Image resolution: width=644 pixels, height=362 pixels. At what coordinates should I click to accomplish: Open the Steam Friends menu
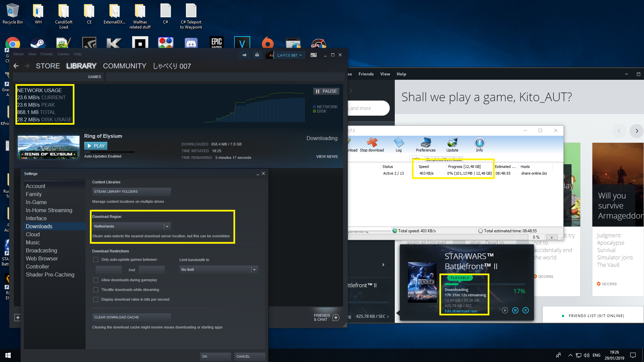[x=47, y=54]
